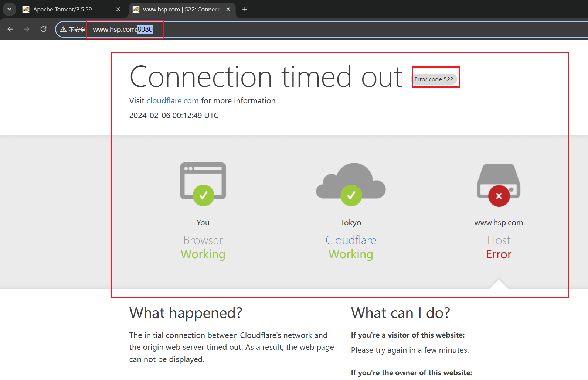Go forward to the next page
The width and height of the screenshot is (588, 380).
27,29
